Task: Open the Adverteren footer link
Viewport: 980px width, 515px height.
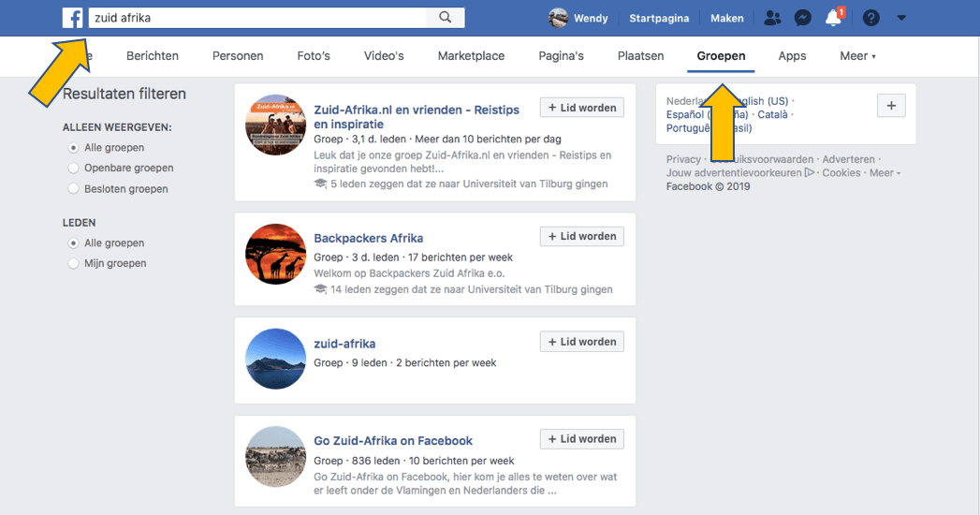Action: pos(849,159)
